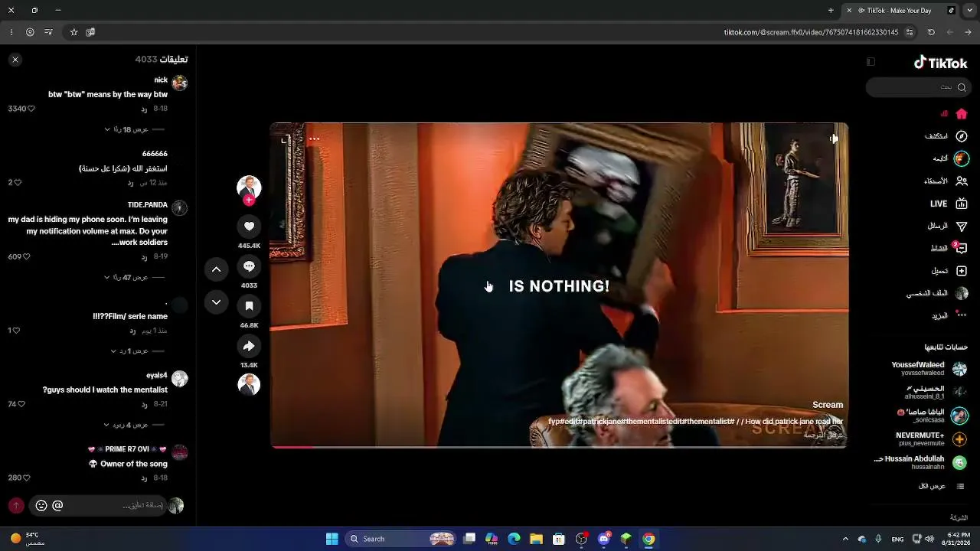Like the "Film/ serie name" comment heart
Viewport: 980px width, 551px height.
(x=17, y=331)
